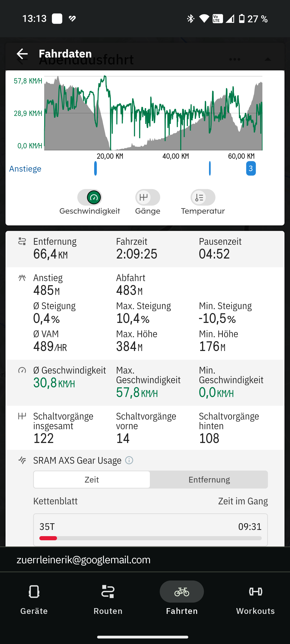
Task: Switch to the Entfernung tab
Action: pos(209,480)
